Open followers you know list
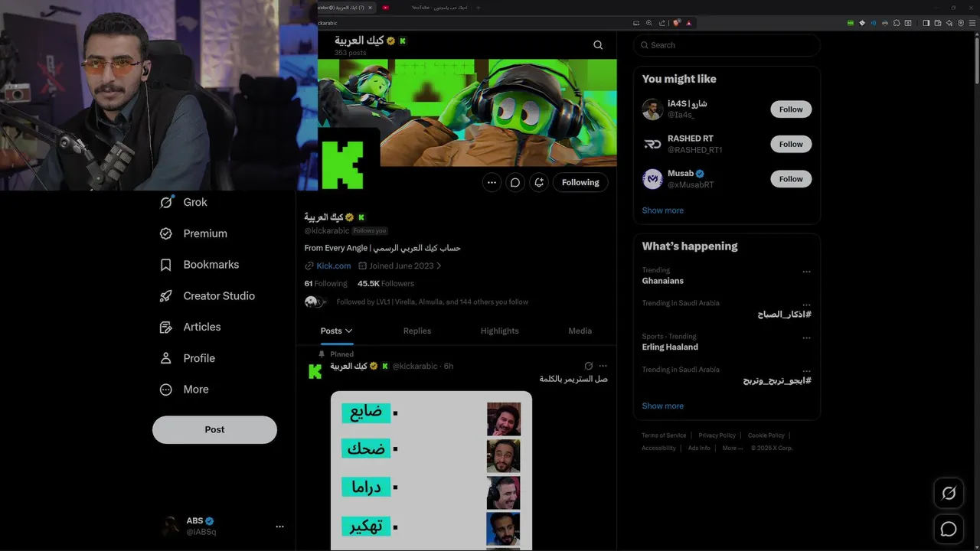The height and width of the screenshot is (551, 980). tap(432, 302)
